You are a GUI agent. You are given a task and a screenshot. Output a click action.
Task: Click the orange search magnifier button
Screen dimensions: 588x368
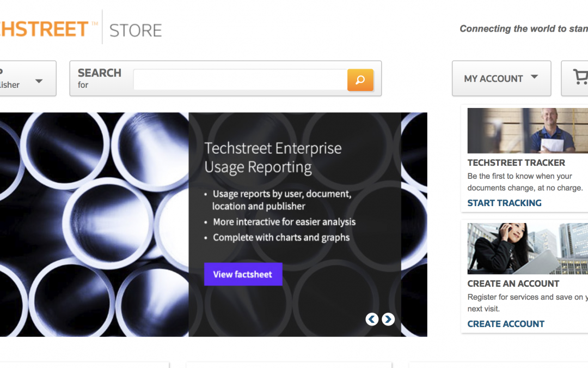click(360, 80)
